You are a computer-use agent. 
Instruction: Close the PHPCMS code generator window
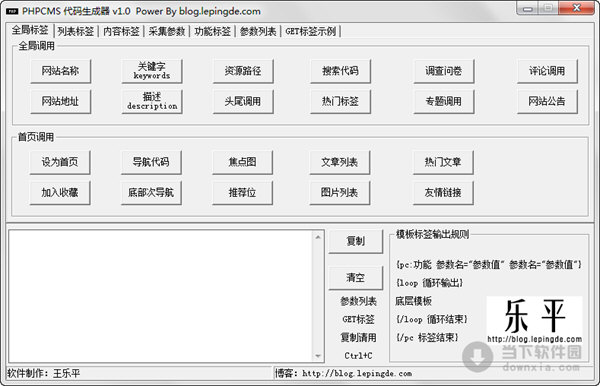pyautogui.click(x=577, y=8)
